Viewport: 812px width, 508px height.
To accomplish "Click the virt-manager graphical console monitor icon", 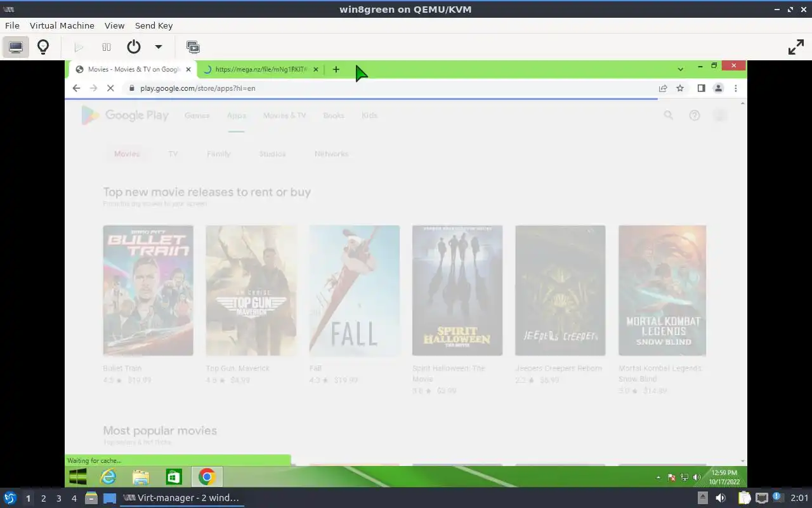I will click(x=16, y=47).
